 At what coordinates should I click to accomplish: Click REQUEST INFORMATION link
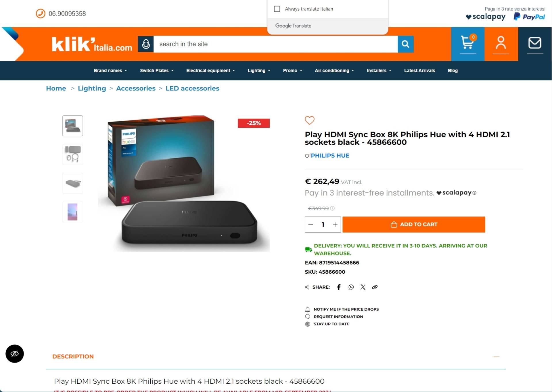tap(338, 316)
